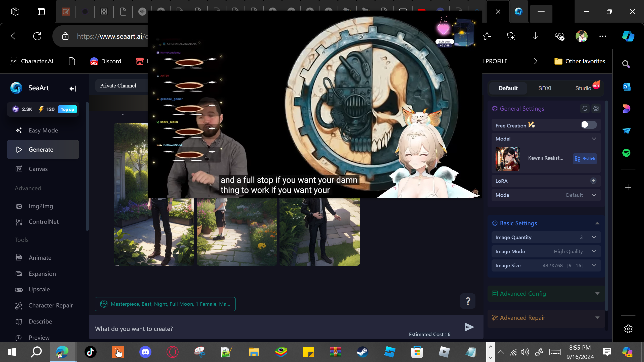The image size is (644, 362).
Task: Open the Image Size dropdown
Action: click(546, 265)
